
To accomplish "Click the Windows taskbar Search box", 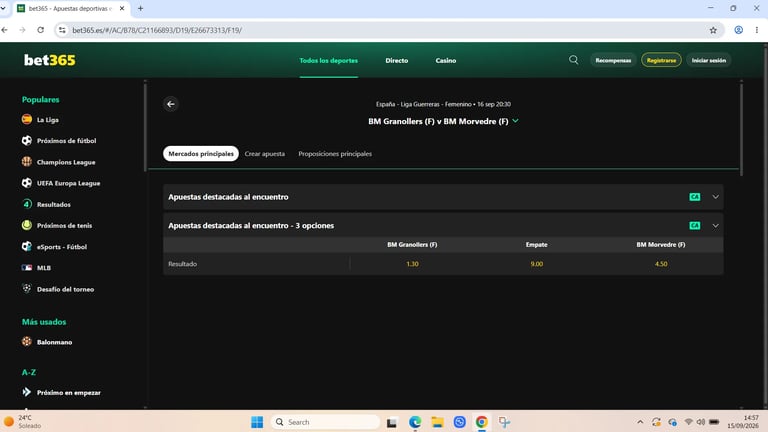I will 325,422.
